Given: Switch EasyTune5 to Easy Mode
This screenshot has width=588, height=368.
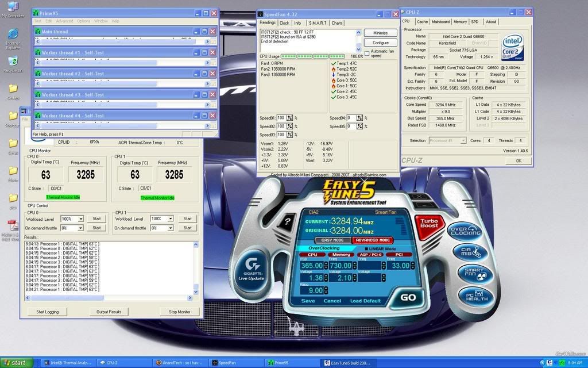Looking at the screenshot, I should tap(332, 240).
